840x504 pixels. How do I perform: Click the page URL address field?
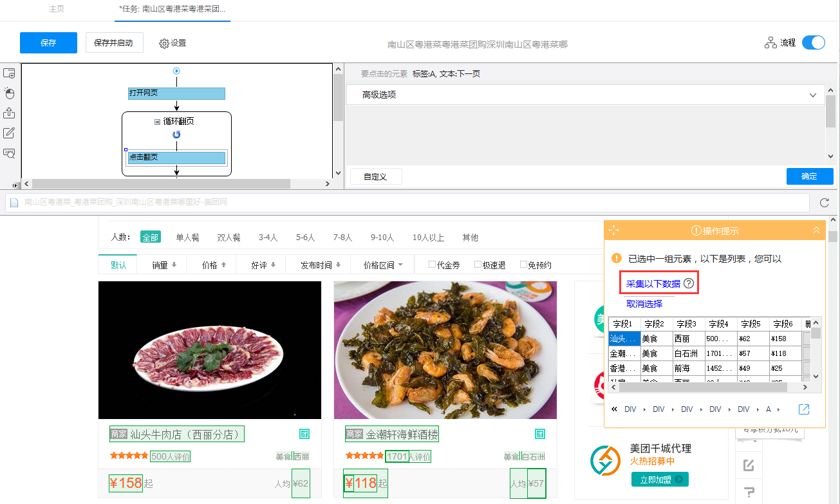pyautogui.click(x=407, y=202)
